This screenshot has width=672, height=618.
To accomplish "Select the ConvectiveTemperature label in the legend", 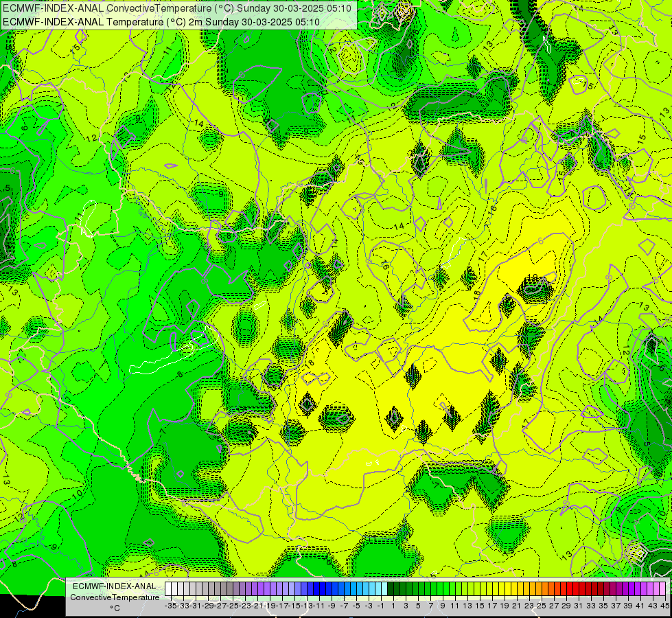I will (x=115, y=597).
